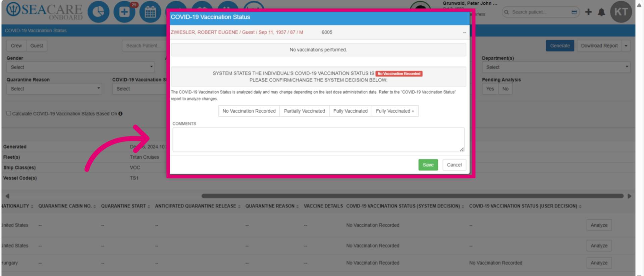This screenshot has height=276, width=644.
Task: Open the calendar icon in the header
Action: 150,12
